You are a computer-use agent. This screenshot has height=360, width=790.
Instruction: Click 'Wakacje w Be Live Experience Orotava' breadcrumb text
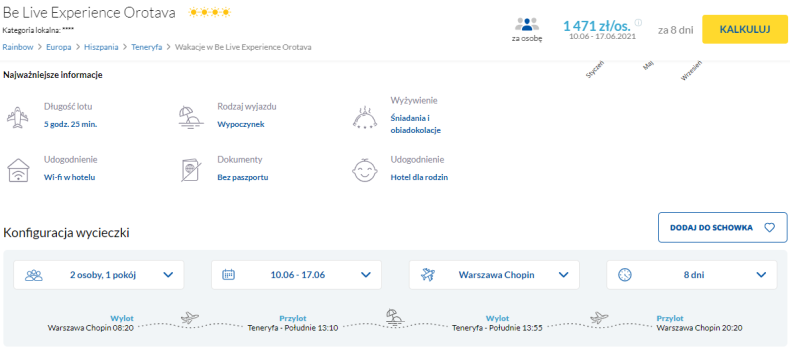point(243,47)
